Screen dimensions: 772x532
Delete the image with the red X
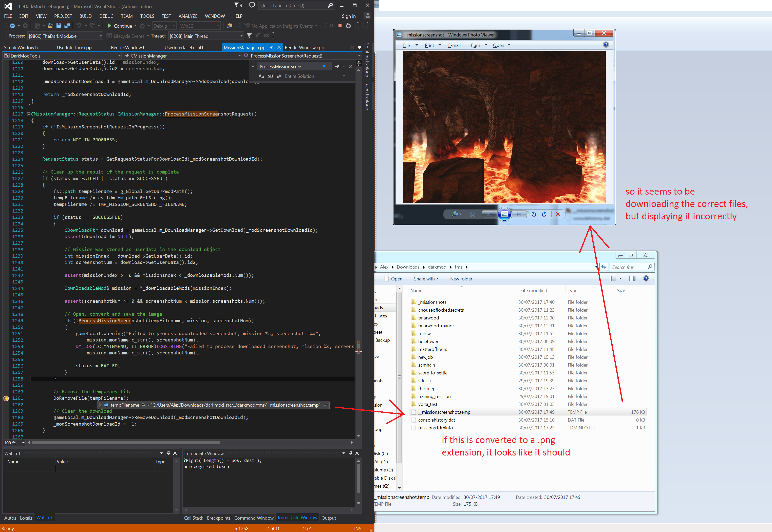(558, 214)
